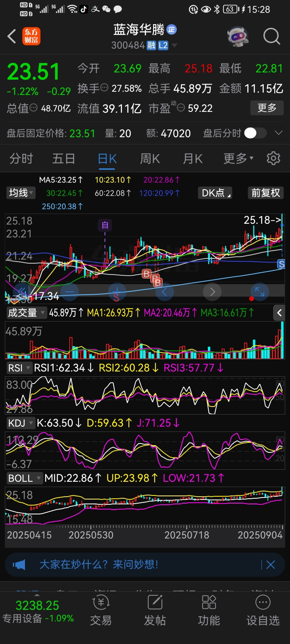Tap date label 20250718
This screenshot has height=644, width=290.
tap(187, 535)
